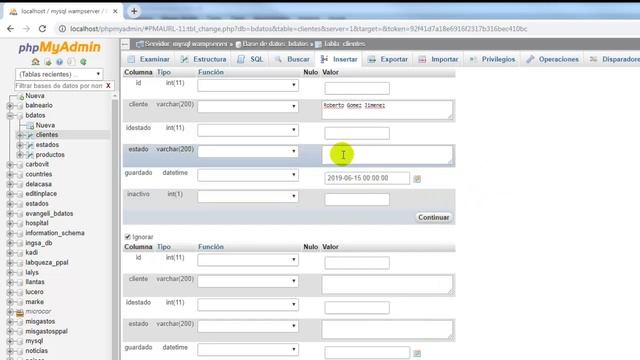This screenshot has height=360, width=640.
Task: Click the filter databases by name field
Action: [59, 86]
